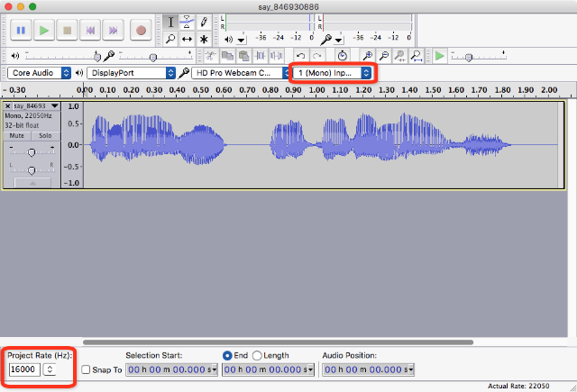
Task: Fit the whole project in window
Action: pos(417,56)
